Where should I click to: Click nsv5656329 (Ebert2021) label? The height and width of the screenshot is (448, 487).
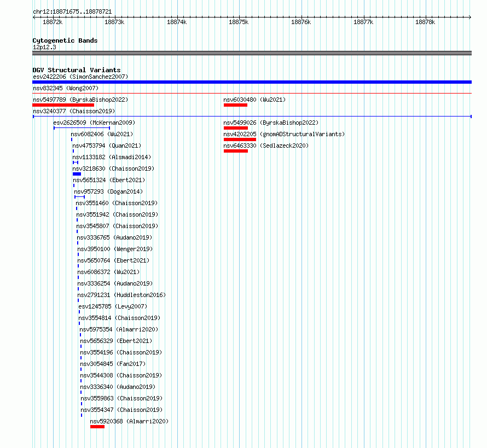117,341
